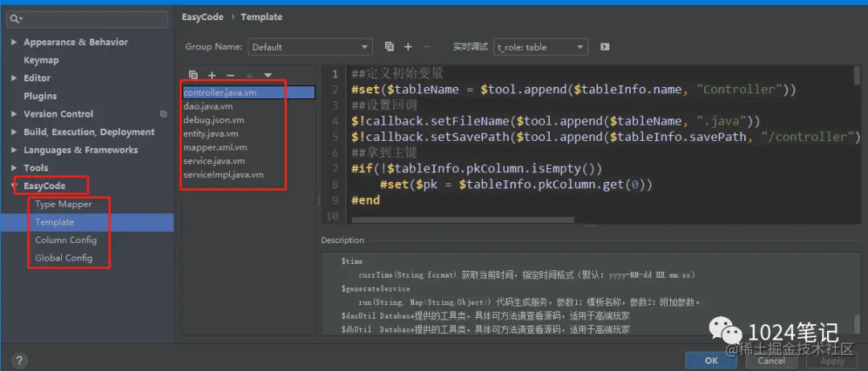Click code line 2 with #set($tableName

coord(574,90)
